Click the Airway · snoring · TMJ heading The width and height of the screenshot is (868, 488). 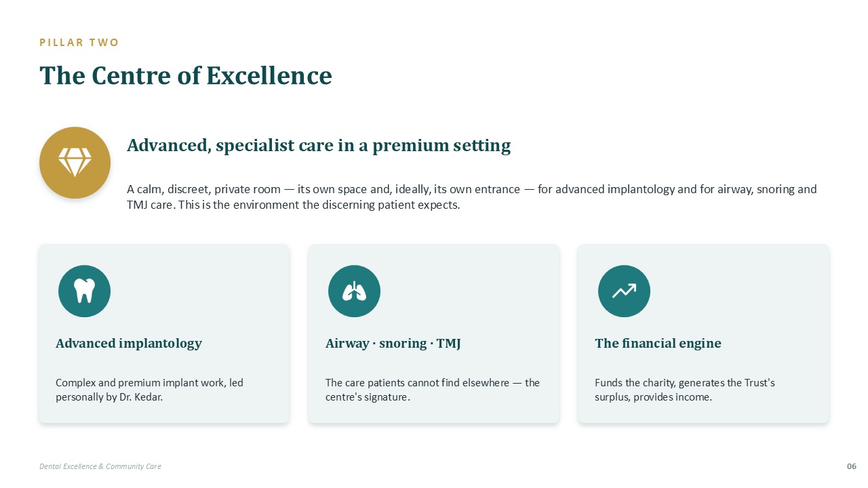click(x=393, y=343)
